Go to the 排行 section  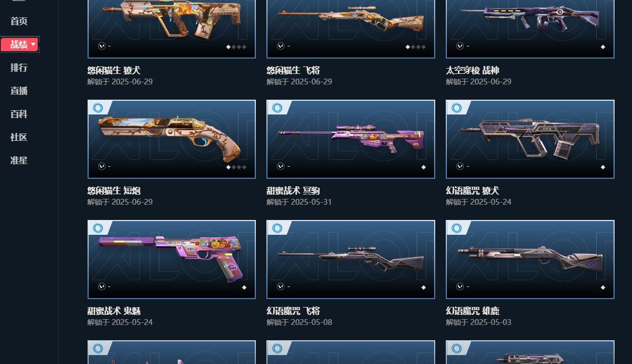[x=19, y=68]
